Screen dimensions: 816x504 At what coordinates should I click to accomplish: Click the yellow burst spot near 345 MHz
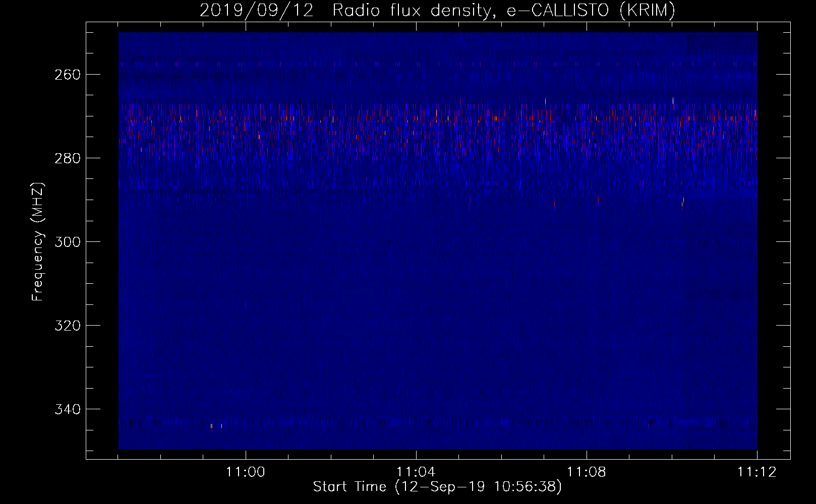[211, 426]
